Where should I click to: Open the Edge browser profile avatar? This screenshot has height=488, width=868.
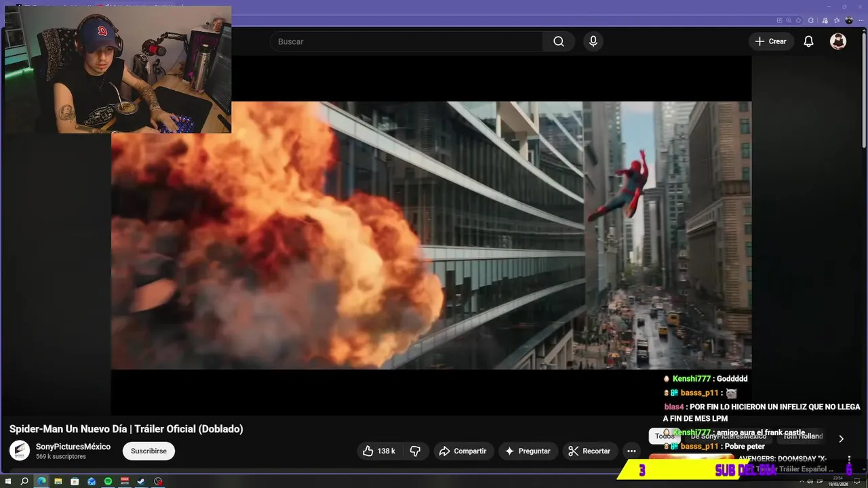click(849, 20)
